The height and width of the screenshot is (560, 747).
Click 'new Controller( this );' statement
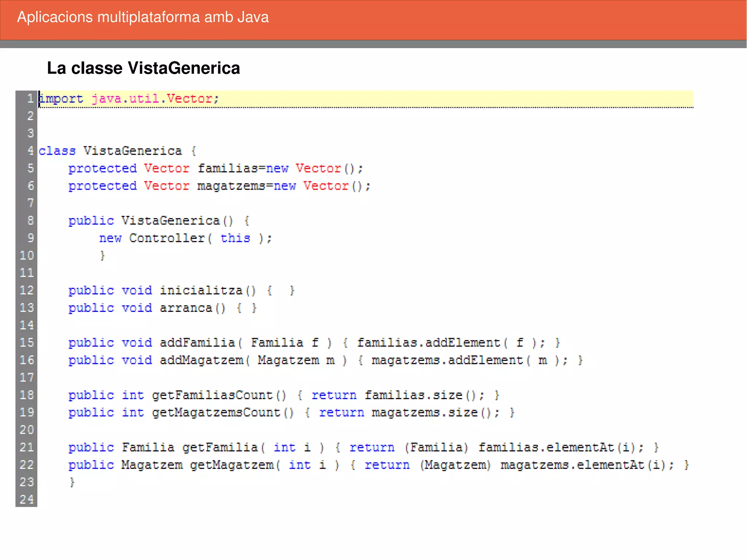pyautogui.click(x=186, y=238)
